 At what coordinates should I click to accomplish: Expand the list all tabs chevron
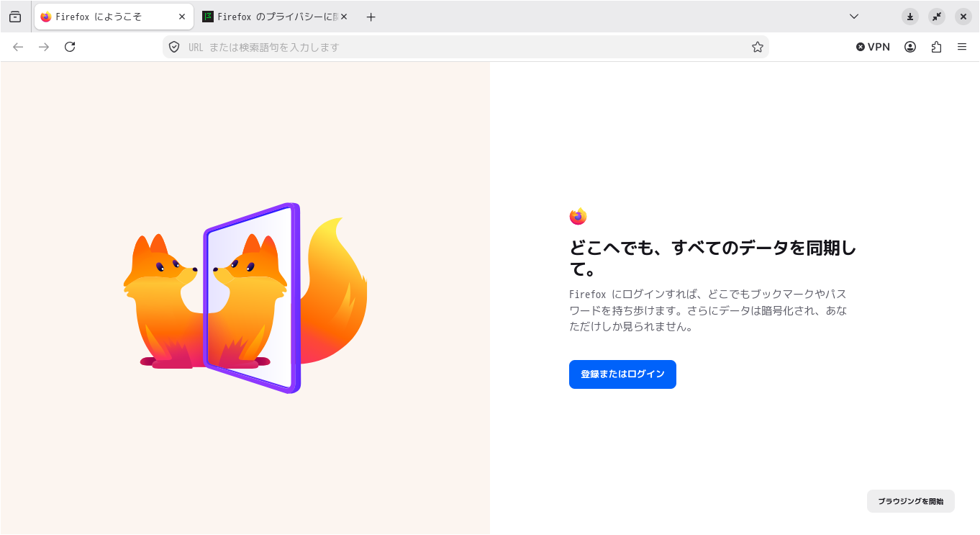pyautogui.click(x=854, y=17)
